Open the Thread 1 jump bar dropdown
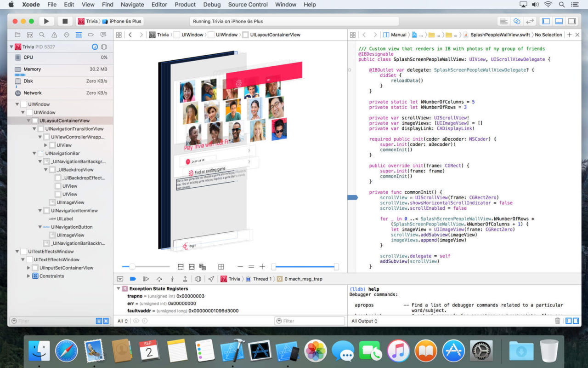Screen dimensions: 588x368 click(262, 279)
